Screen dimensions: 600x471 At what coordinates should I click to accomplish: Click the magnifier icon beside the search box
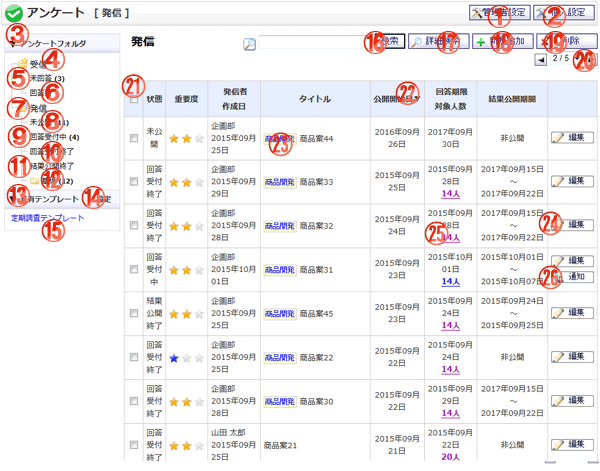(249, 44)
